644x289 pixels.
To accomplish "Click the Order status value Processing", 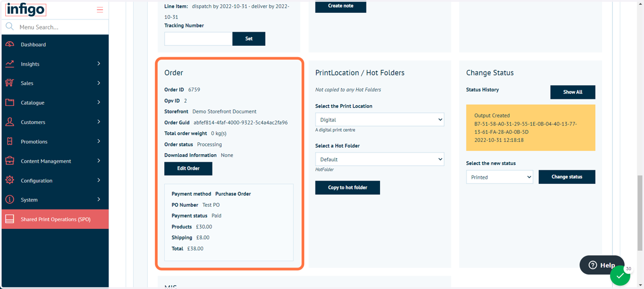I will [209, 144].
